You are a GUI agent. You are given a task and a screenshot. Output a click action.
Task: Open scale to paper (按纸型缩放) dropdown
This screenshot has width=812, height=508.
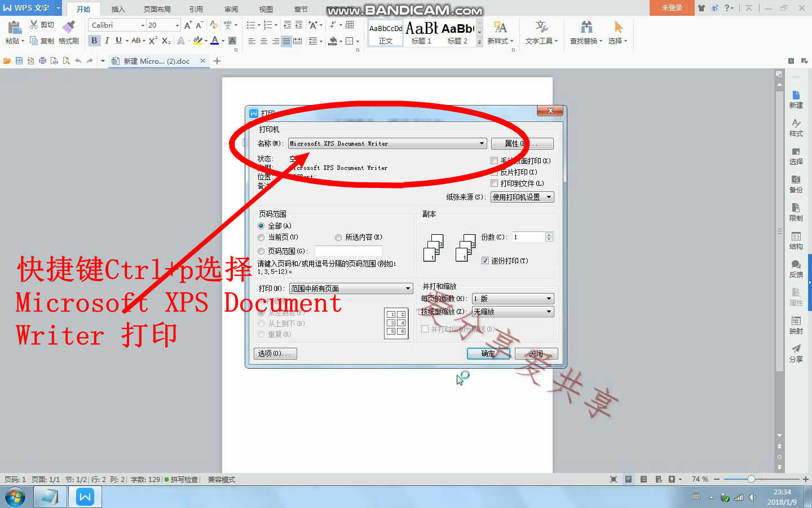tap(513, 312)
